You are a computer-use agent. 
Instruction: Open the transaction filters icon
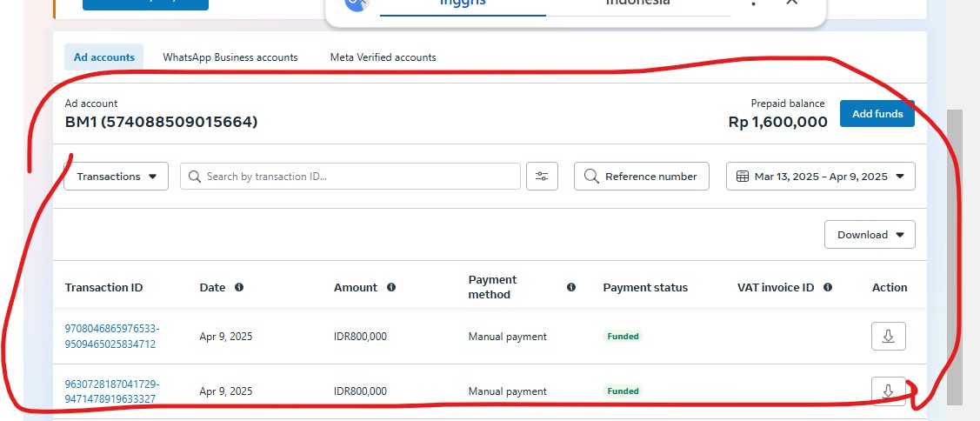pos(542,177)
